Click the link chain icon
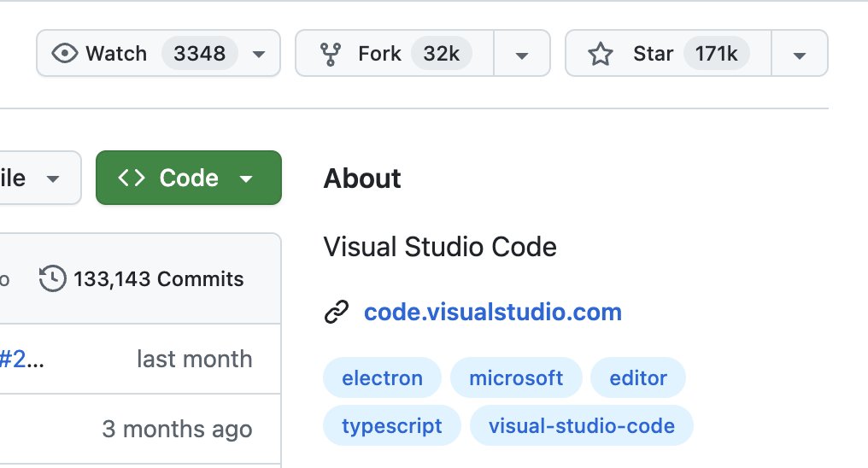The width and height of the screenshot is (868, 468). (337, 313)
